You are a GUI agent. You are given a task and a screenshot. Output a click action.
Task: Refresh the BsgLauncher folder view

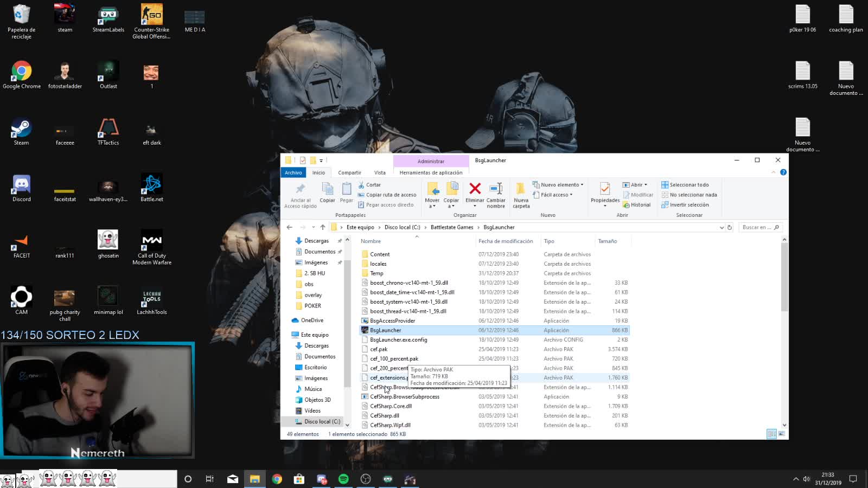coord(730,228)
